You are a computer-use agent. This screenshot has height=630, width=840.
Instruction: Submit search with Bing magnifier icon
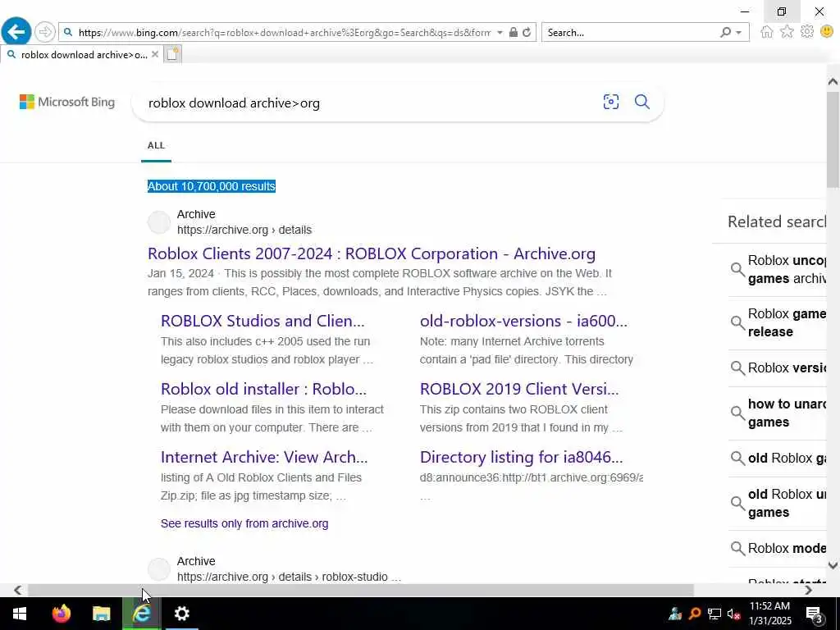(x=642, y=102)
